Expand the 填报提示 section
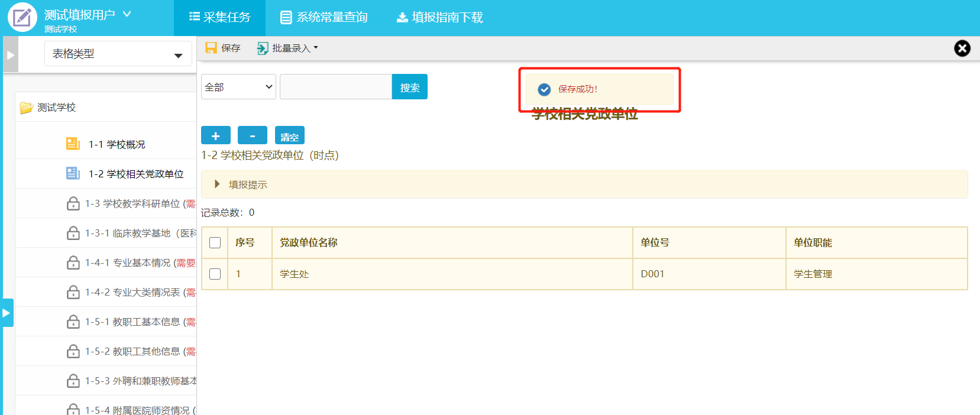This screenshot has height=415, width=980. [x=218, y=184]
